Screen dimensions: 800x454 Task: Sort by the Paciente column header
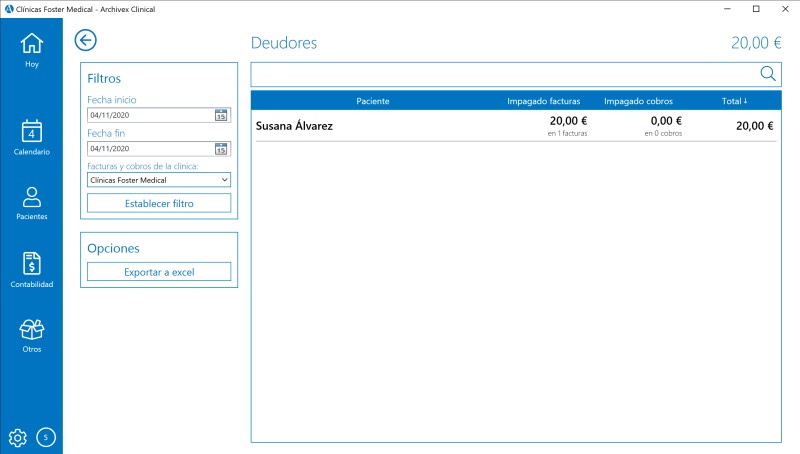coord(372,101)
